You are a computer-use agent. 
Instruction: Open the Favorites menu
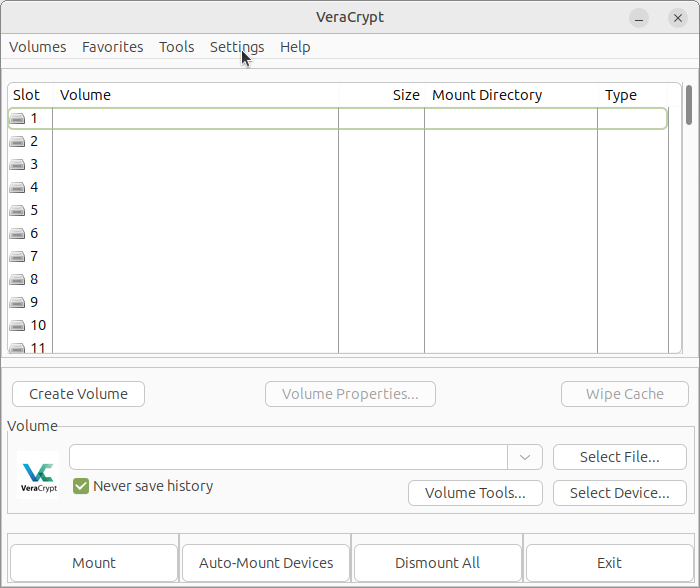click(x=112, y=47)
